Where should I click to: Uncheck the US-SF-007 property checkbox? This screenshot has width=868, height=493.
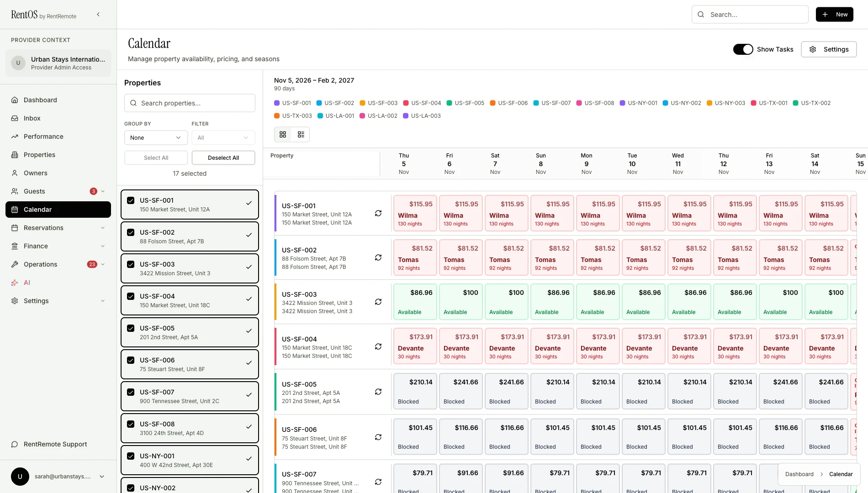pyautogui.click(x=131, y=392)
